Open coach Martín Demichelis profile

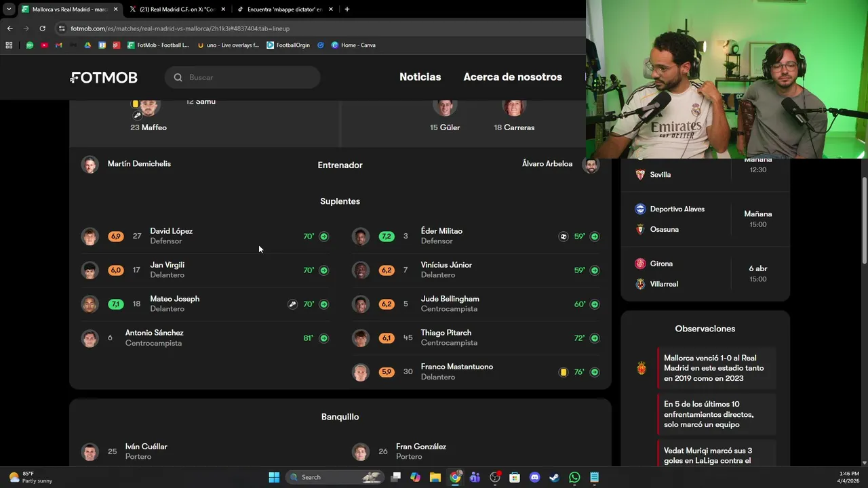coord(126,165)
